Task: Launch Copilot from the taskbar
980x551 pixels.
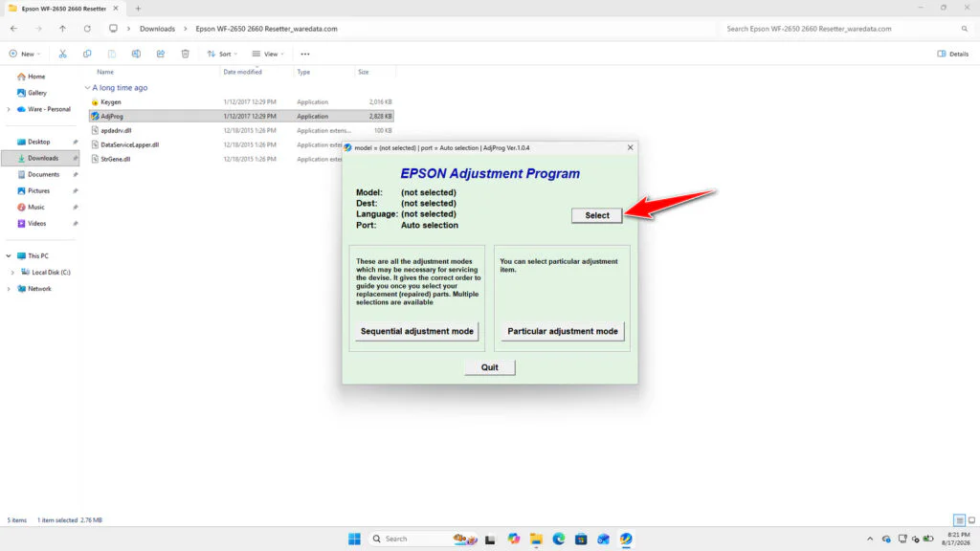Action: click(514, 539)
